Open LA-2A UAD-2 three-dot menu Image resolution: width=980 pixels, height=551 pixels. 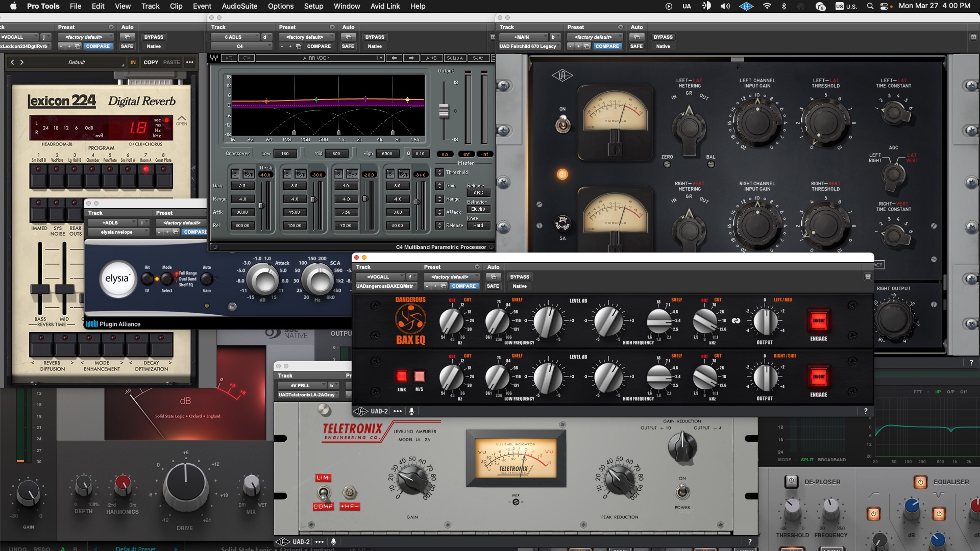pos(320,542)
